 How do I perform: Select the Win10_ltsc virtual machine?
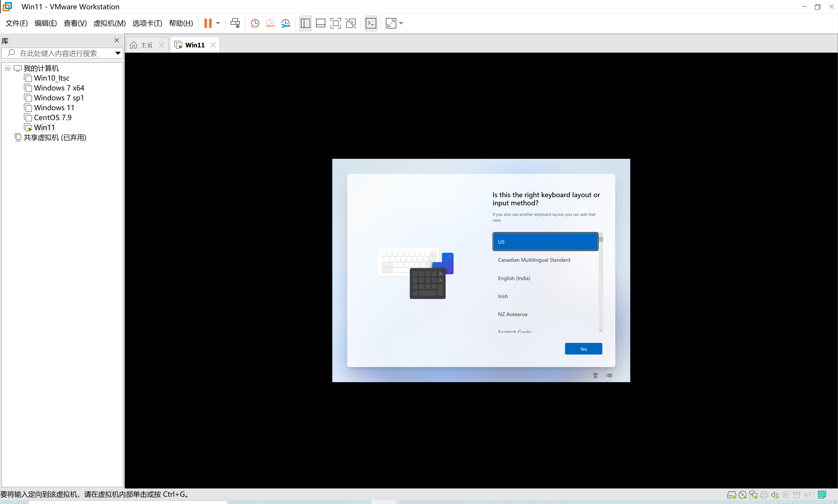tap(52, 78)
